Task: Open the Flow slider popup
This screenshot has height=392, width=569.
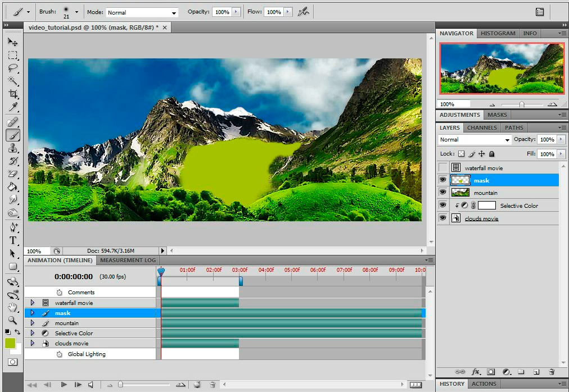Action: (288, 12)
